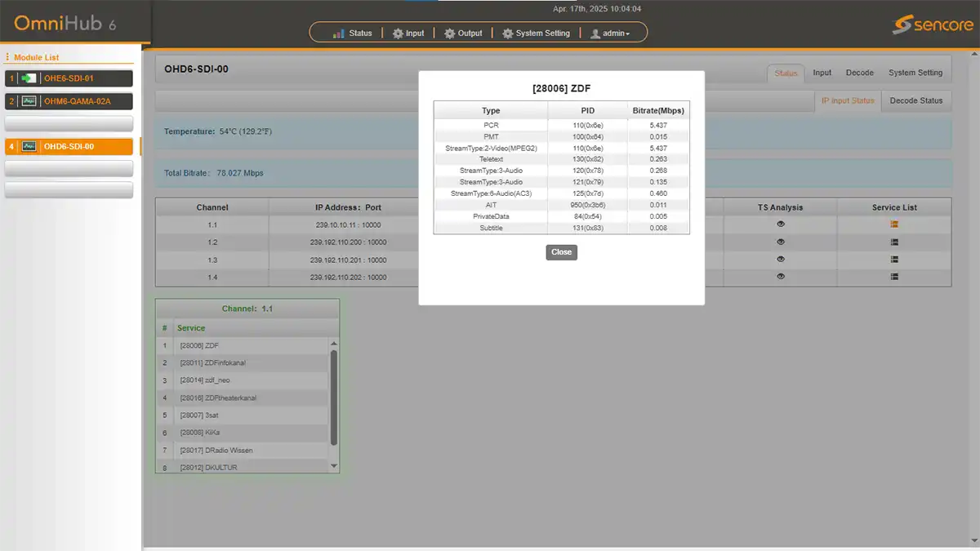Click the service list scrollbar thumb

pyautogui.click(x=333, y=397)
